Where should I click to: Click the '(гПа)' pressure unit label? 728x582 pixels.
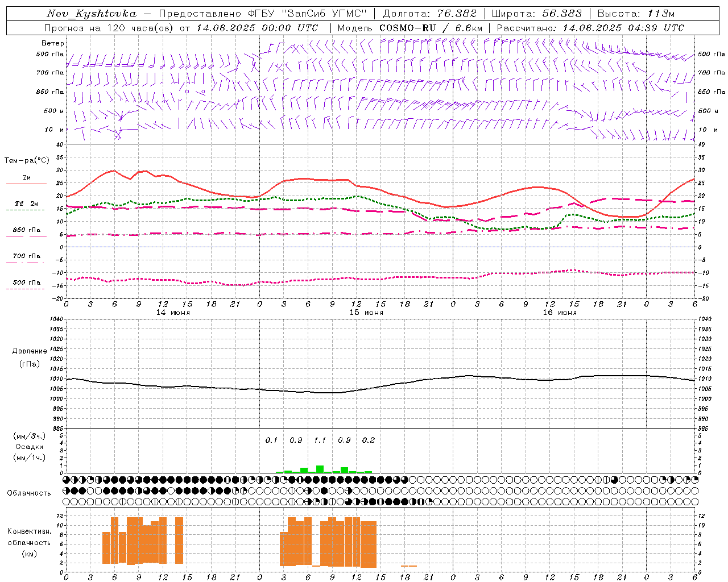click(x=30, y=364)
